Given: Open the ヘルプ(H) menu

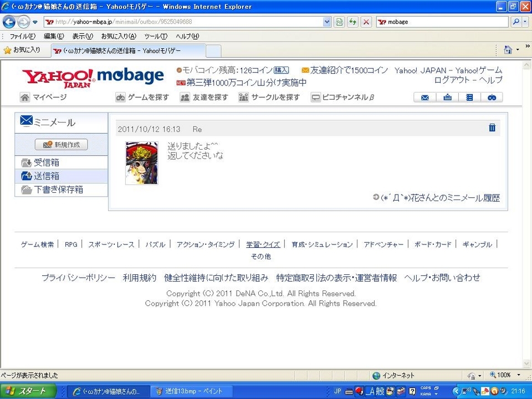Looking at the screenshot, I should pos(187,36).
